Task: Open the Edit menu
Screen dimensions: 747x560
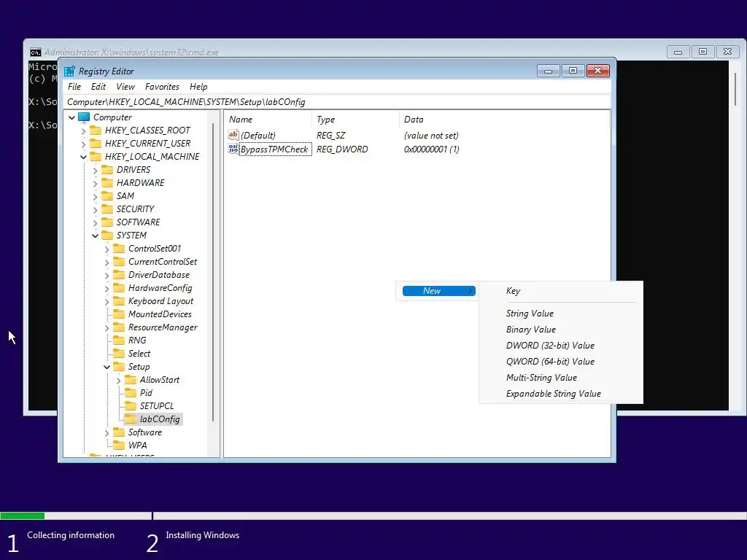Action: pyautogui.click(x=98, y=87)
